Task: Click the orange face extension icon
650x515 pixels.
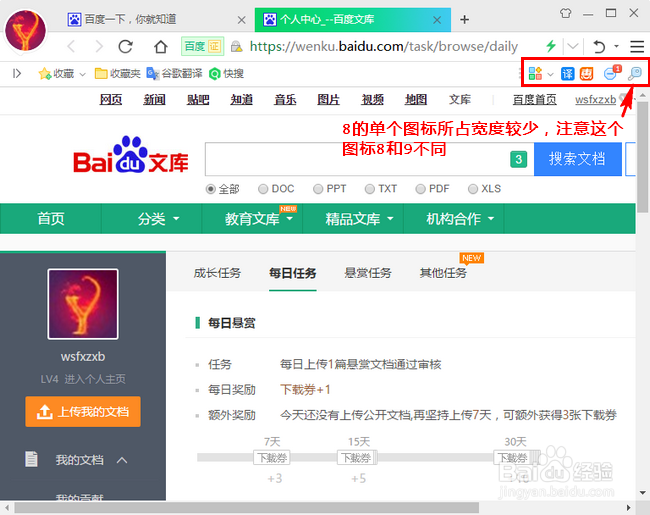Action: pyautogui.click(x=586, y=74)
